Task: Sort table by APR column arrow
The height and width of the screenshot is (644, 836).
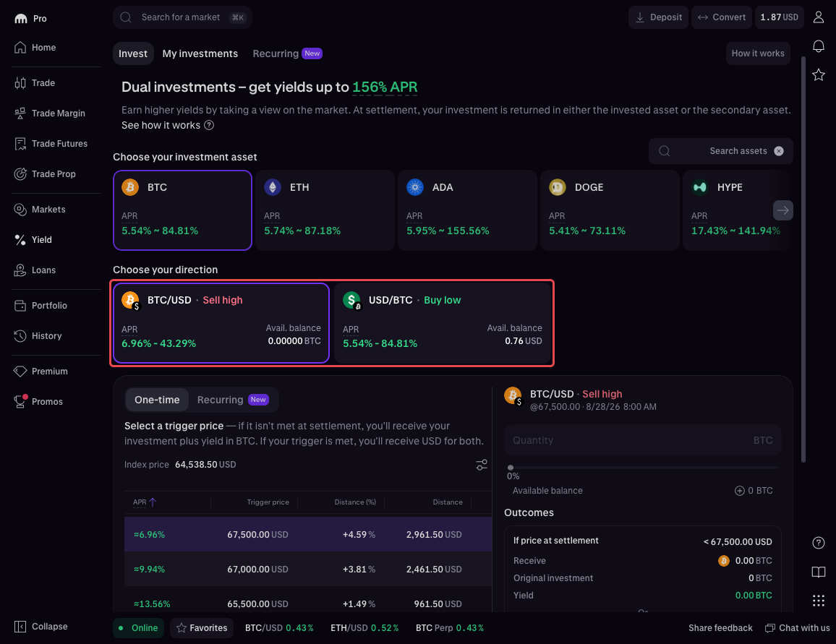Action: (x=153, y=502)
